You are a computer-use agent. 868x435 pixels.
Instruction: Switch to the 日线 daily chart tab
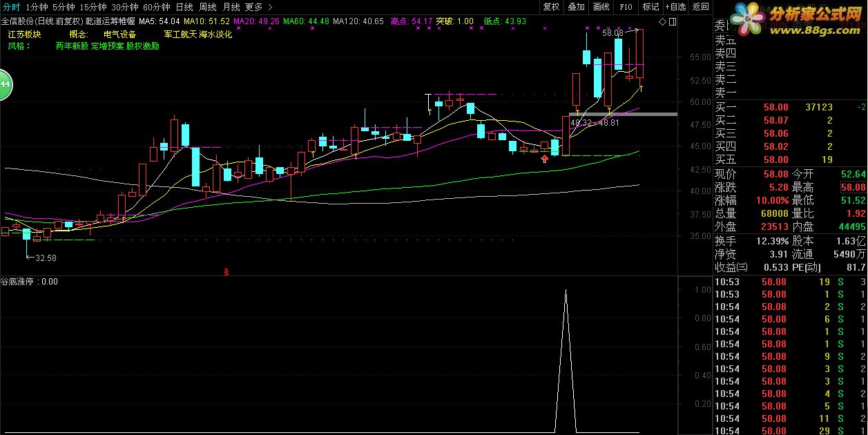184,7
